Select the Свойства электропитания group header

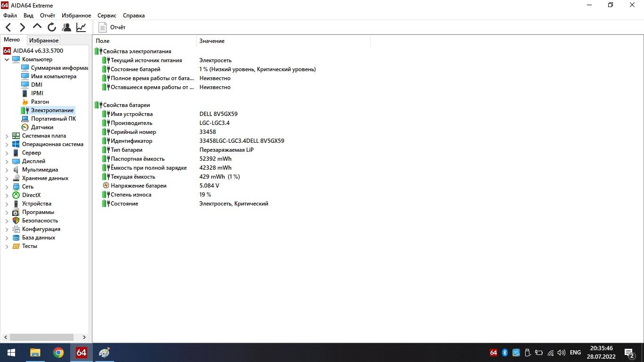[x=137, y=51]
